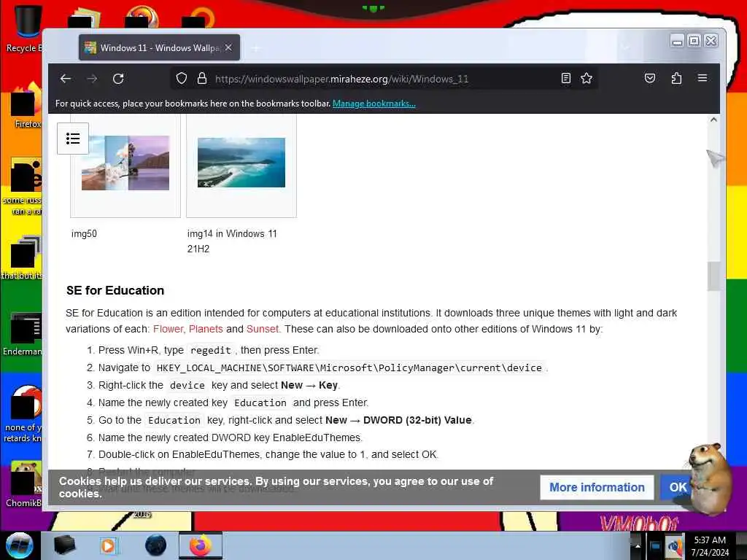
Task: Minimize the Firefox window
Action: (677, 42)
